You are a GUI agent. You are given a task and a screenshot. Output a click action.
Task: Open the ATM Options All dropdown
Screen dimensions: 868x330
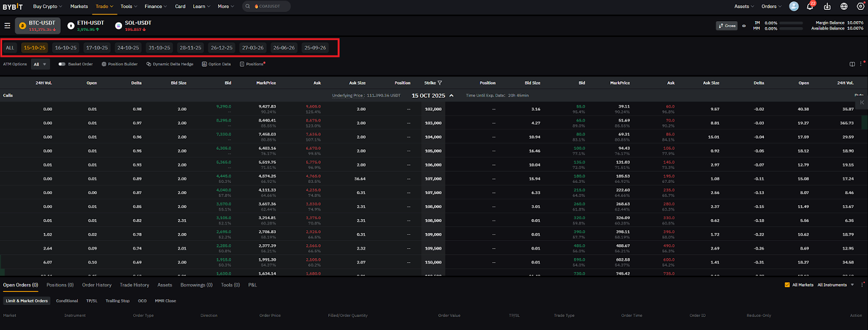coord(40,64)
